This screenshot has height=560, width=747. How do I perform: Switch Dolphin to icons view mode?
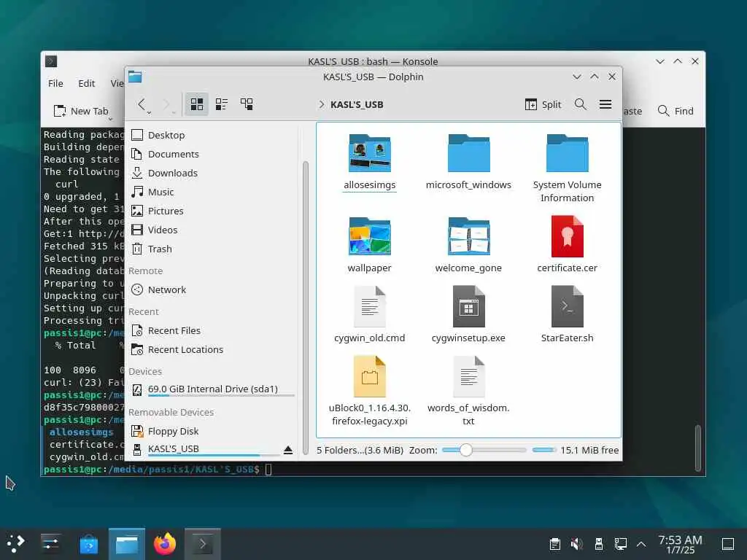[197, 104]
